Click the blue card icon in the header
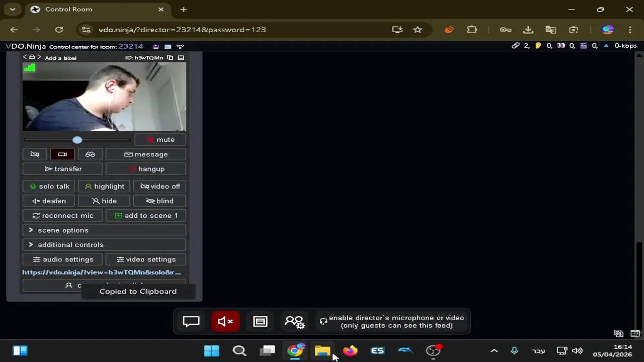644x362 pixels. [168, 46]
